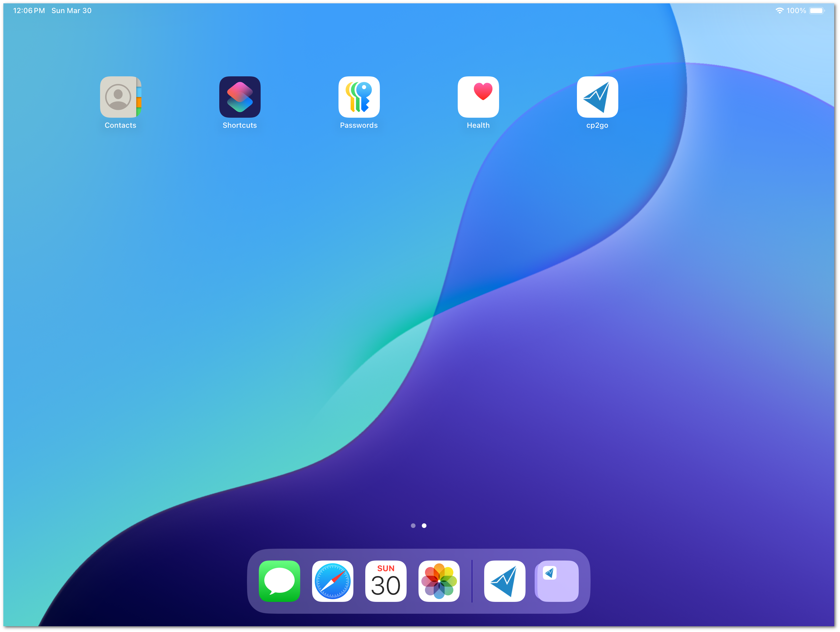The image size is (840, 632).
Task: Open Messages from the dock
Action: [279, 581]
